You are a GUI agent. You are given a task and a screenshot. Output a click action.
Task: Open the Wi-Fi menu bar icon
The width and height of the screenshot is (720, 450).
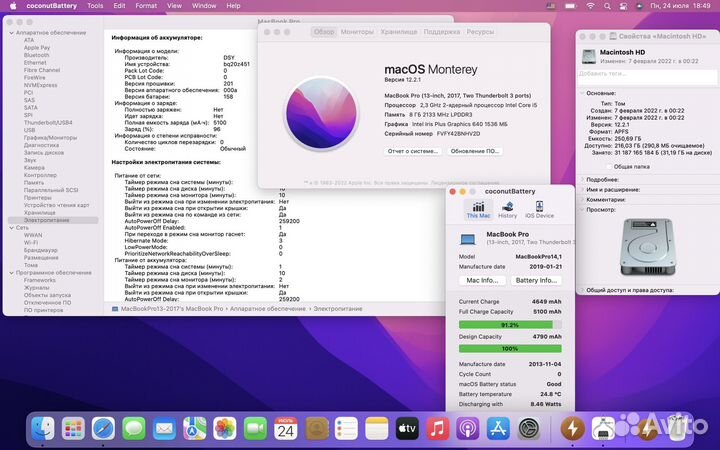pyautogui.click(x=591, y=6)
